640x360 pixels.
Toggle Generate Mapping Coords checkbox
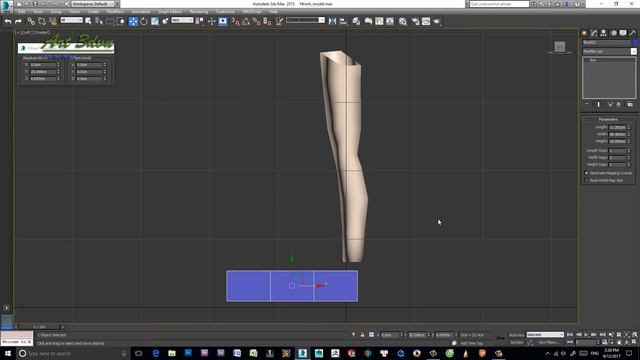(x=587, y=173)
